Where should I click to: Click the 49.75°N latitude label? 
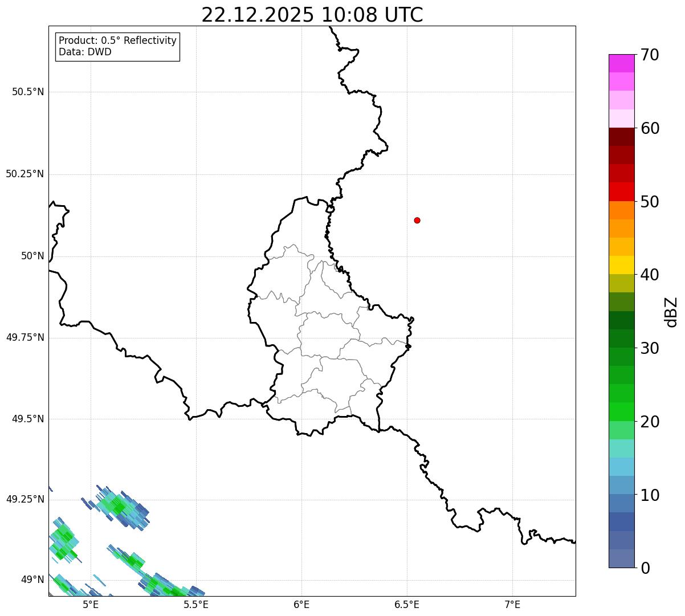tap(25, 337)
